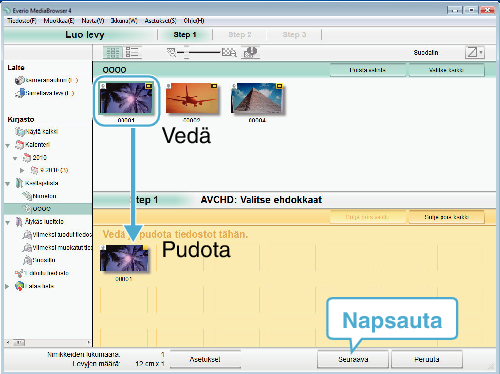Click the face detection toolbar icon

(250, 52)
